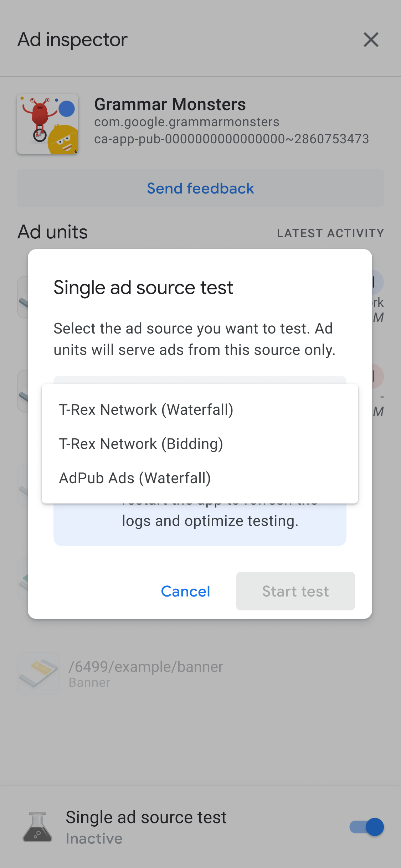Click the Send feedback button
Screen dimensions: 401x868
pyautogui.click(x=200, y=188)
